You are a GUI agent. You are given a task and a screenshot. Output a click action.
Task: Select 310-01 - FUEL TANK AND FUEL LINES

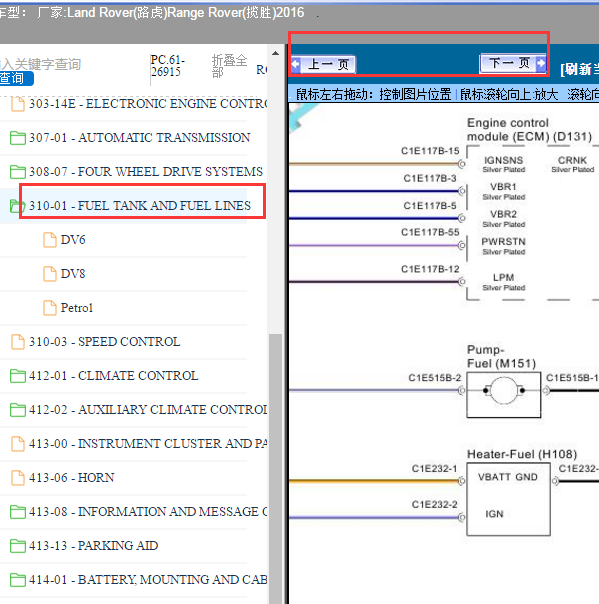140,206
